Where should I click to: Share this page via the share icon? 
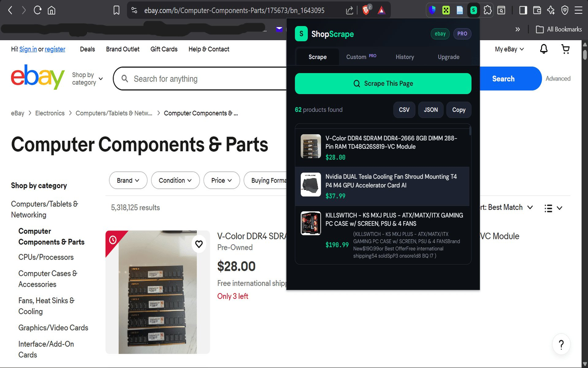[x=350, y=10]
